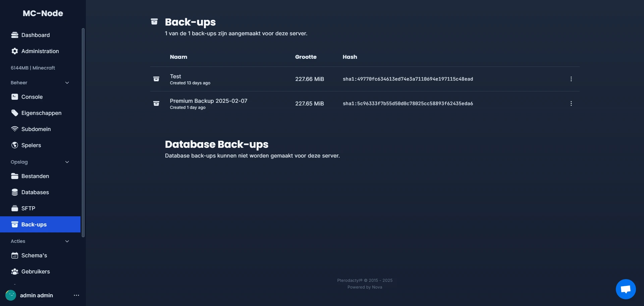Viewport: 644px width, 306px height.
Task: Open Gebruikers user management
Action: pos(35,271)
